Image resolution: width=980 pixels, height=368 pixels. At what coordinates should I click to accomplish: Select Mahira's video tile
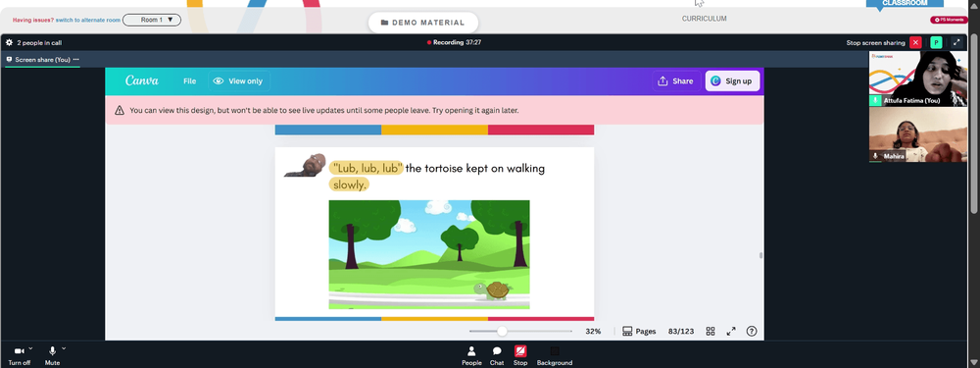coord(917,134)
